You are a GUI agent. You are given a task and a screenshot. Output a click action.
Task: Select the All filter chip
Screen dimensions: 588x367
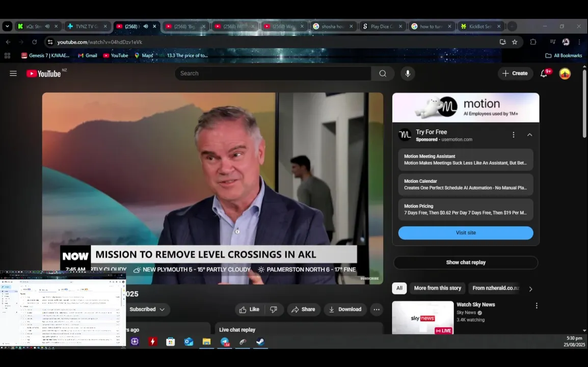(x=399, y=288)
